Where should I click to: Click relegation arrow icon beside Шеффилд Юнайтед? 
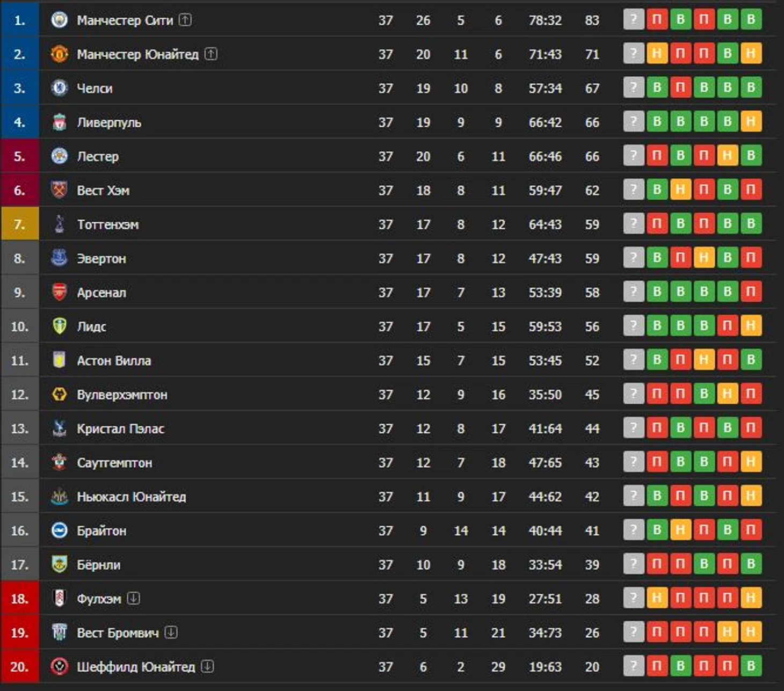pos(208,666)
